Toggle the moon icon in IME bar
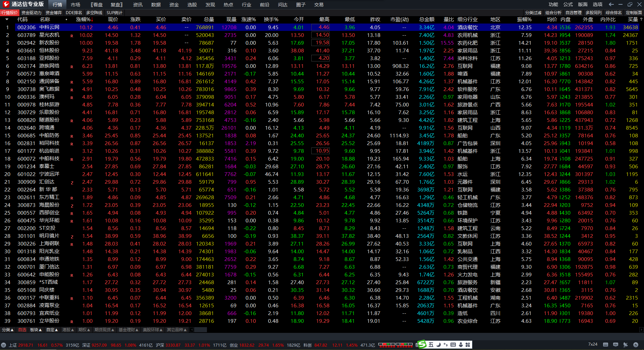This screenshot has height=350, width=644. pyautogui.click(x=438, y=345)
